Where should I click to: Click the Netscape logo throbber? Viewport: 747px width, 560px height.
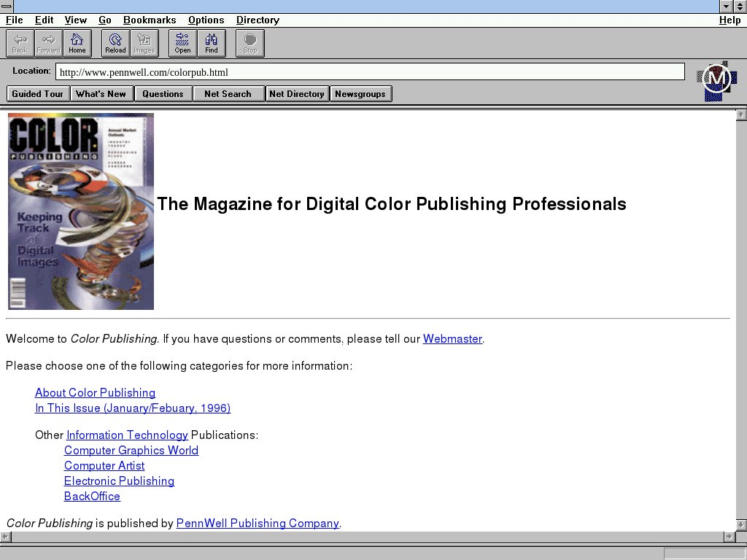[716, 81]
